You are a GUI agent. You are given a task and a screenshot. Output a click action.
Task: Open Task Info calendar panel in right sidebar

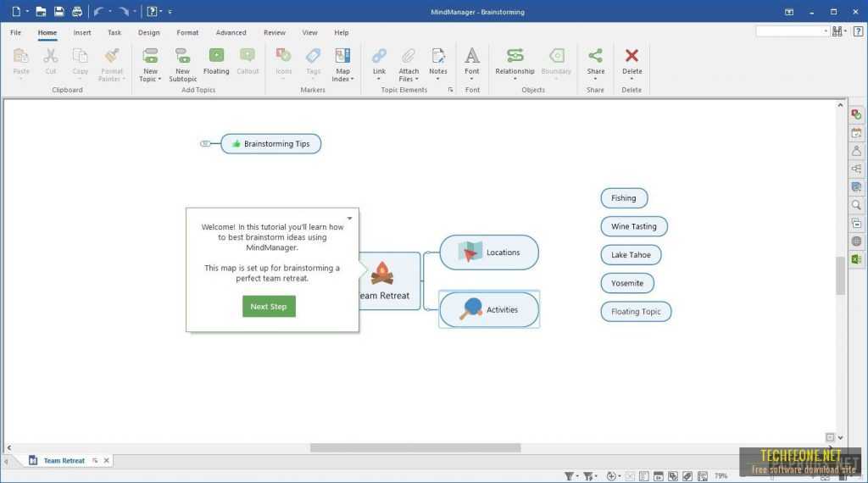point(856,133)
